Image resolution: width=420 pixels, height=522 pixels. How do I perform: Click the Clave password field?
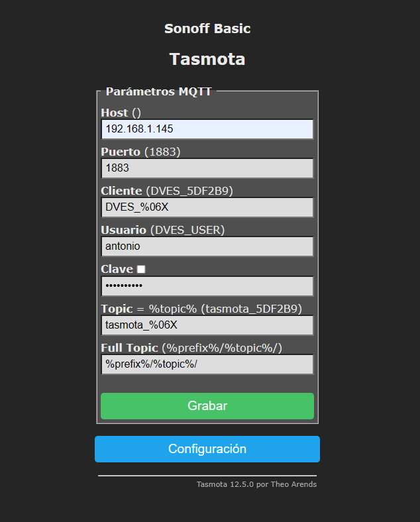(x=207, y=286)
